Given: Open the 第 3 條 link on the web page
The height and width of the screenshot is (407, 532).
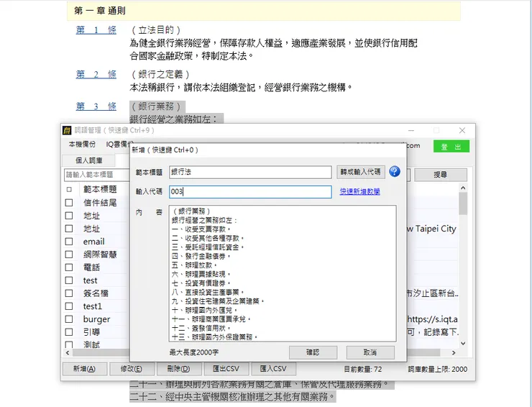Looking at the screenshot, I should [x=96, y=106].
